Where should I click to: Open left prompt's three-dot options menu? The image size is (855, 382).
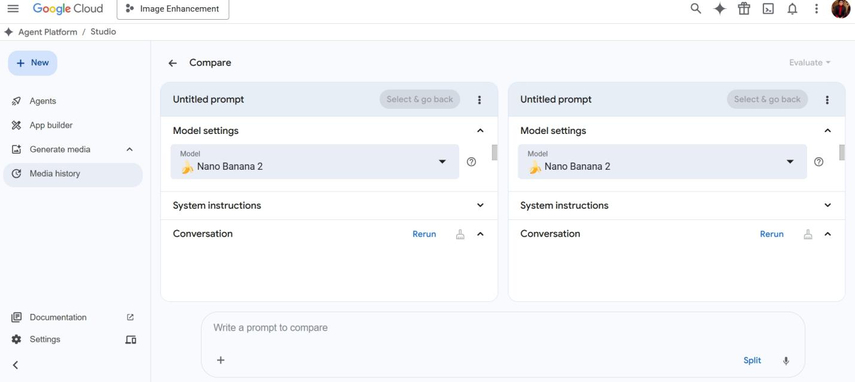pos(479,100)
